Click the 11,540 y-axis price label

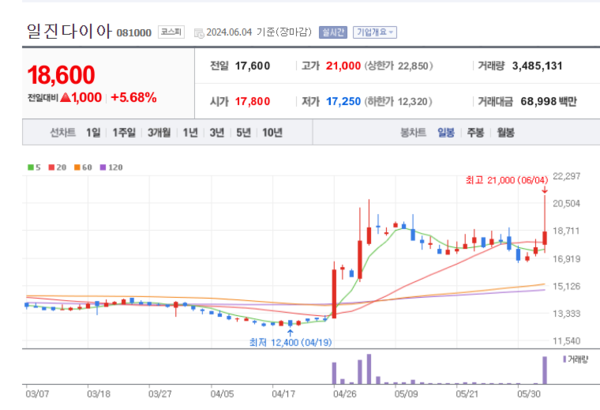(x=566, y=341)
